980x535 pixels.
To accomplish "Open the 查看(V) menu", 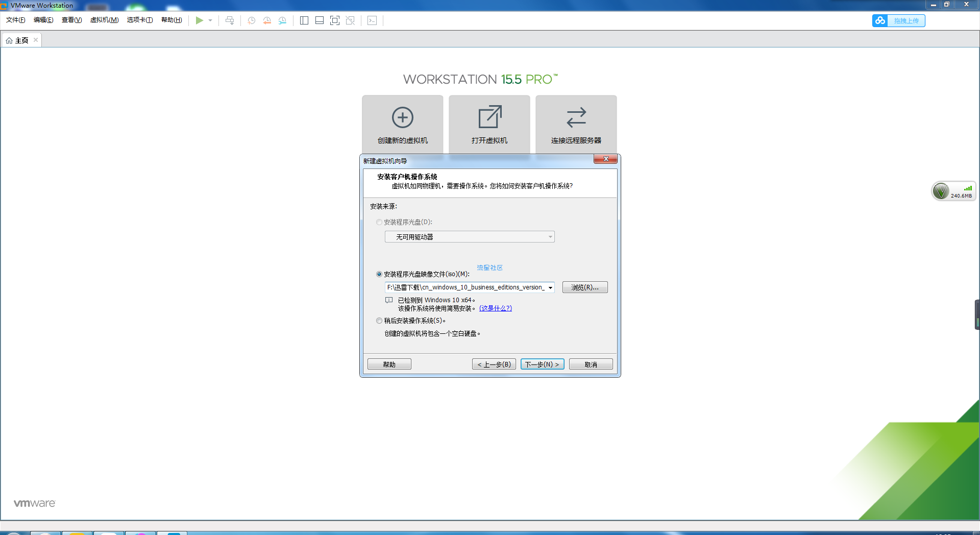I will point(71,20).
